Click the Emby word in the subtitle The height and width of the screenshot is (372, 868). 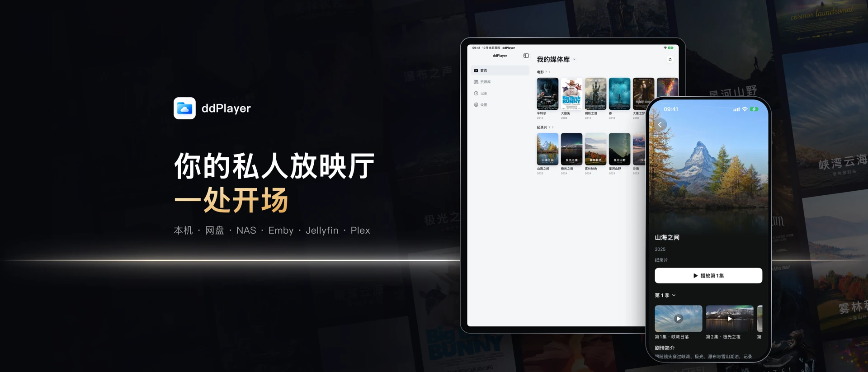[x=281, y=231]
